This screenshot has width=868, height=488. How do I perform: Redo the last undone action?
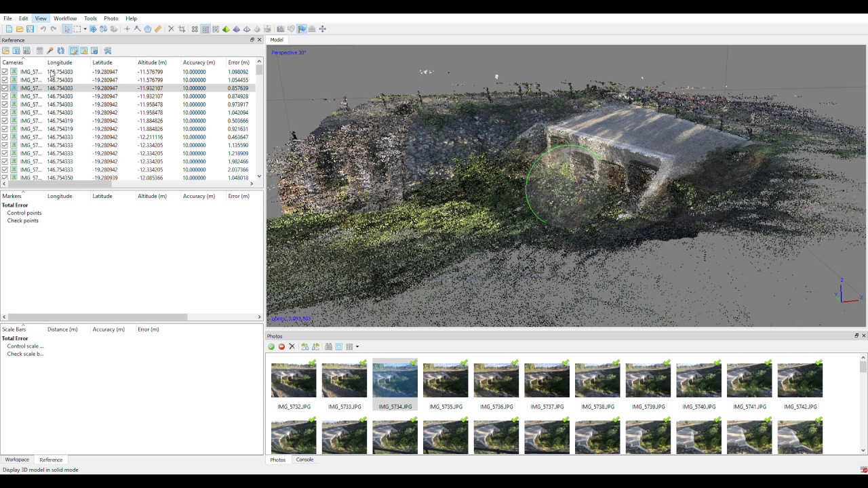coord(54,29)
